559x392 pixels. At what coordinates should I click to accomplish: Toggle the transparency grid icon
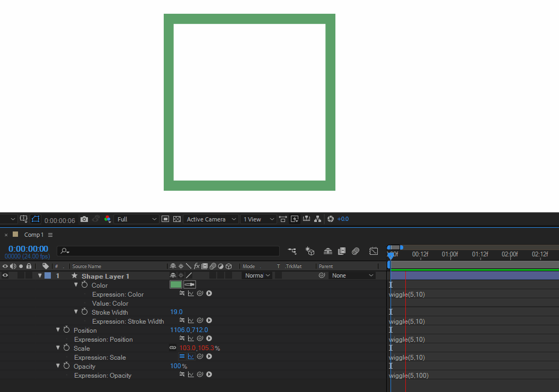[x=177, y=219]
